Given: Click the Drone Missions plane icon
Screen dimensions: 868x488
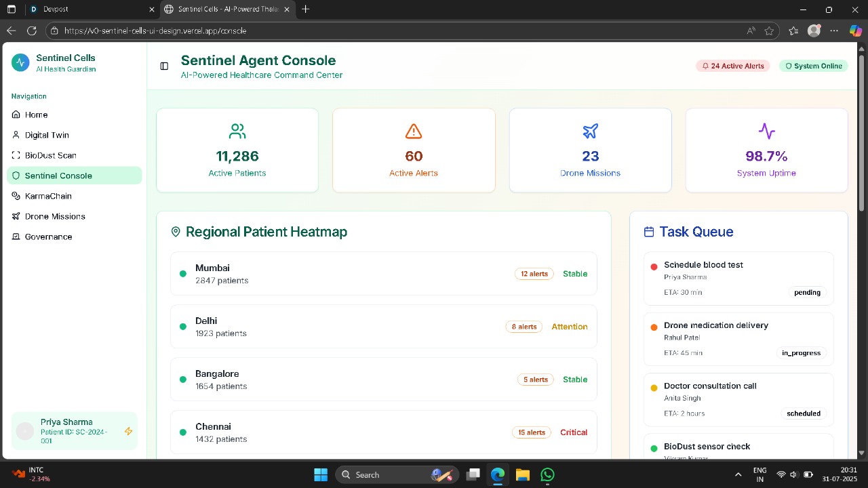Looking at the screenshot, I should pos(590,131).
